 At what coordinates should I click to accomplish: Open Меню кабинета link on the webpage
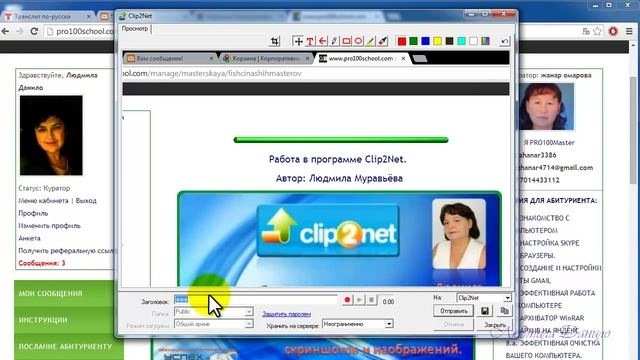[x=43, y=200]
